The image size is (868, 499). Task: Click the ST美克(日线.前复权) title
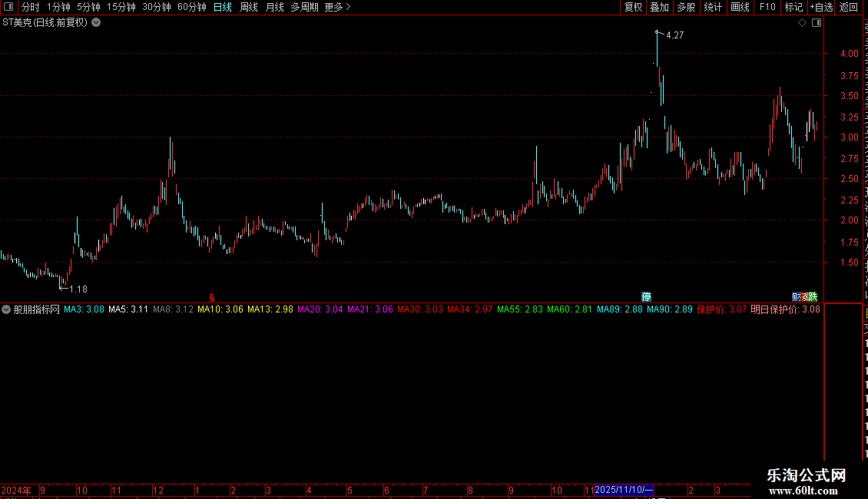click(x=45, y=23)
